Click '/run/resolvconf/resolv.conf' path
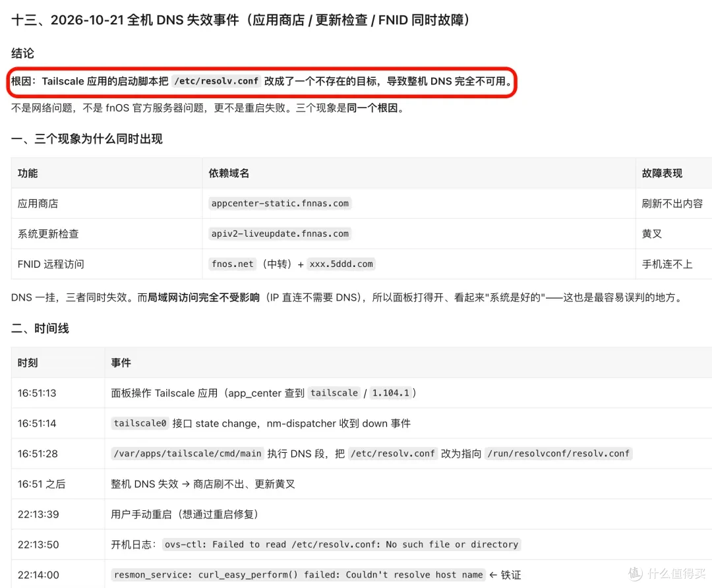Viewport: 712px width, 588px height. point(558,454)
